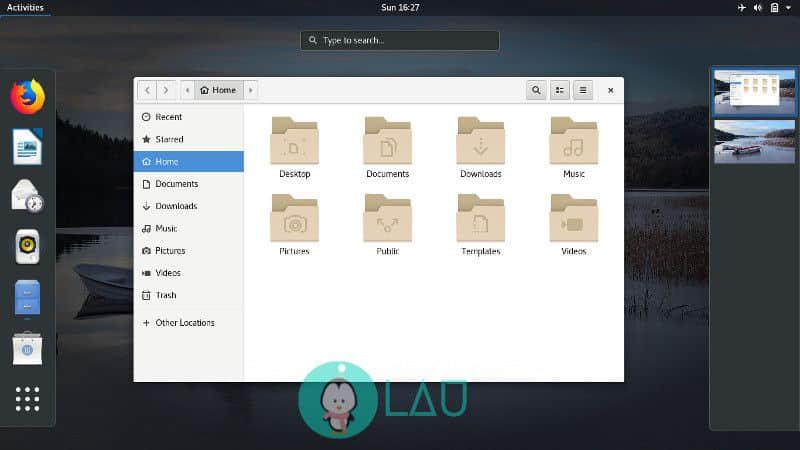Click the Type to search field
This screenshot has width=800, height=450.
[400, 40]
